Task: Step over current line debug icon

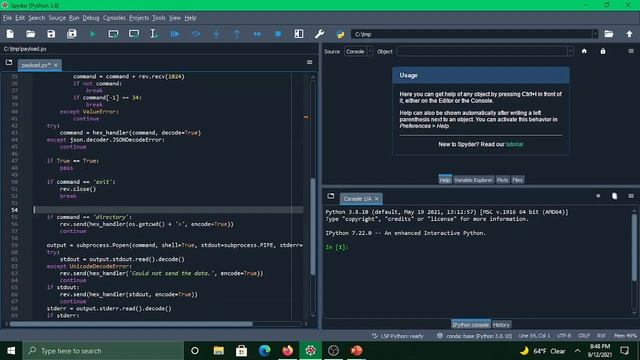Action: pyautogui.click(x=196, y=34)
